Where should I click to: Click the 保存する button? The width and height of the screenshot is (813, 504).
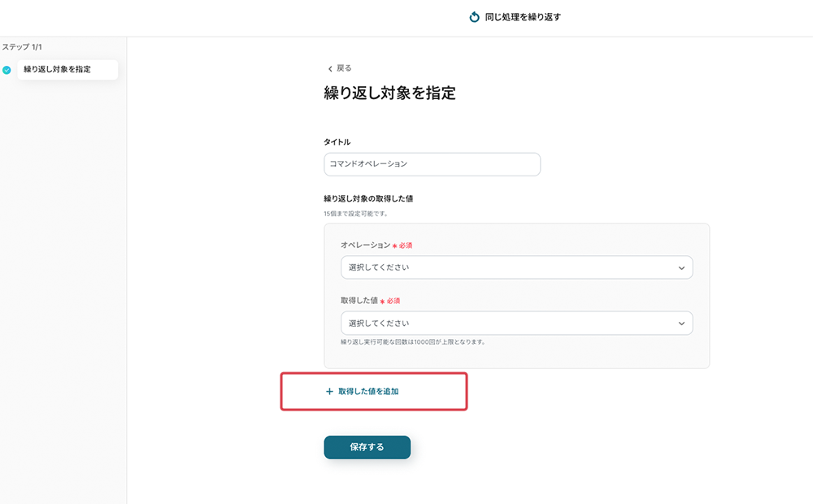367,447
